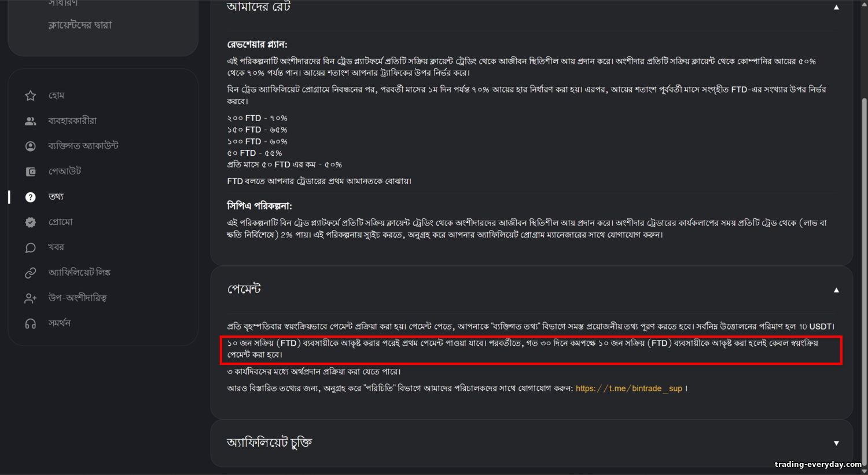Click the chat bubble icon for খবর
Viewport: 868px width, 475px height.
31,247
